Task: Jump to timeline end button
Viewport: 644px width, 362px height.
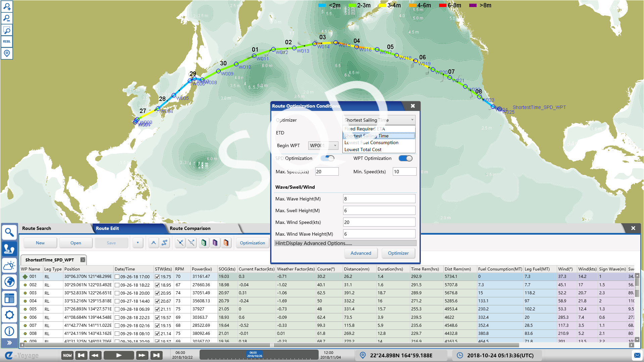Action: [156, 355]
